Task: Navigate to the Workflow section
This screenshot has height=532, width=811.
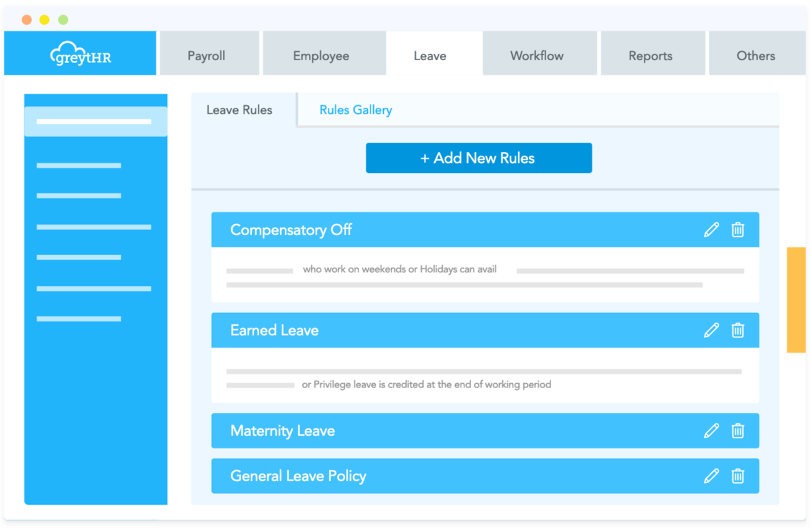Action: [536, 55]
